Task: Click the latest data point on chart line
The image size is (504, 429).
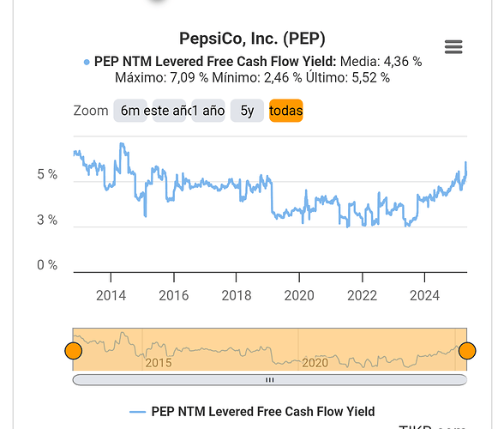Action: (x=465, y=163)
